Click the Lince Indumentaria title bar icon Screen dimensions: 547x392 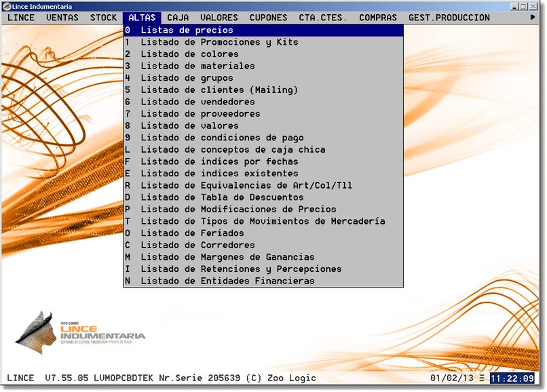[7, 6]
